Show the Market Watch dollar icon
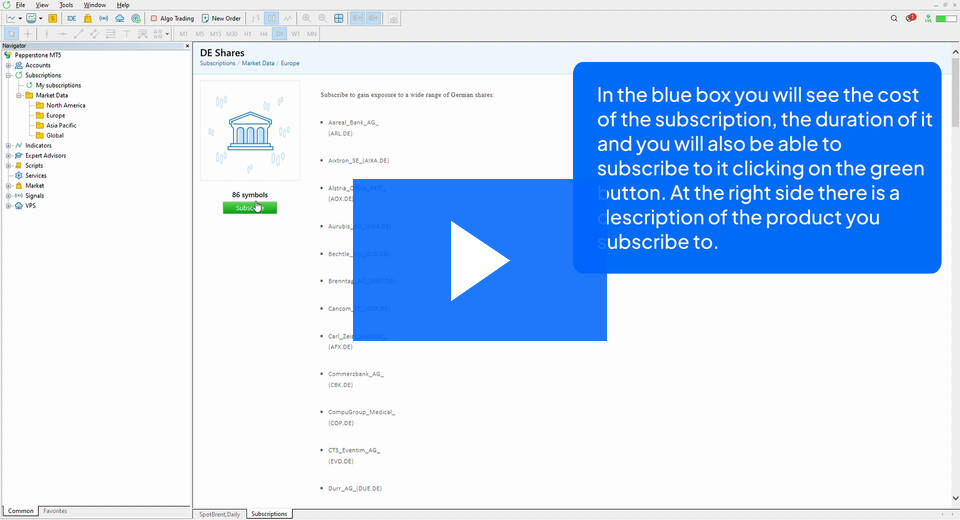The height and width of the screenshot is (520, 960). pos(53,18)
